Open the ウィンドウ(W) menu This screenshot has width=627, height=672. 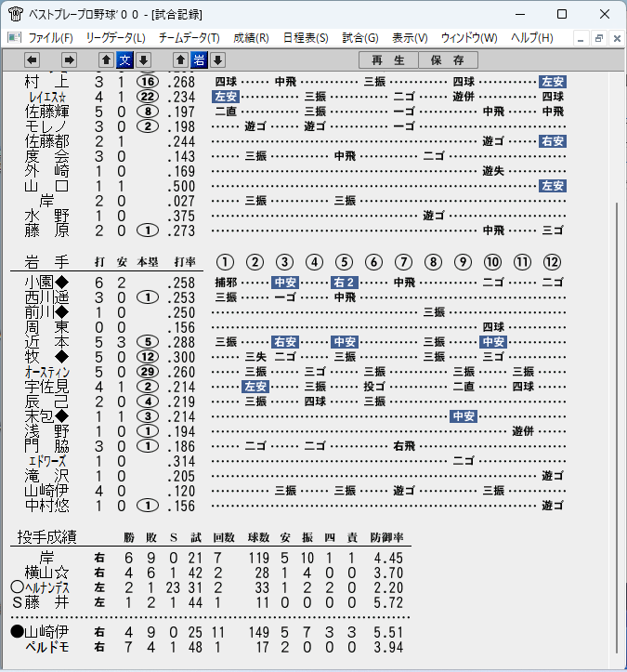coord(469,38)
